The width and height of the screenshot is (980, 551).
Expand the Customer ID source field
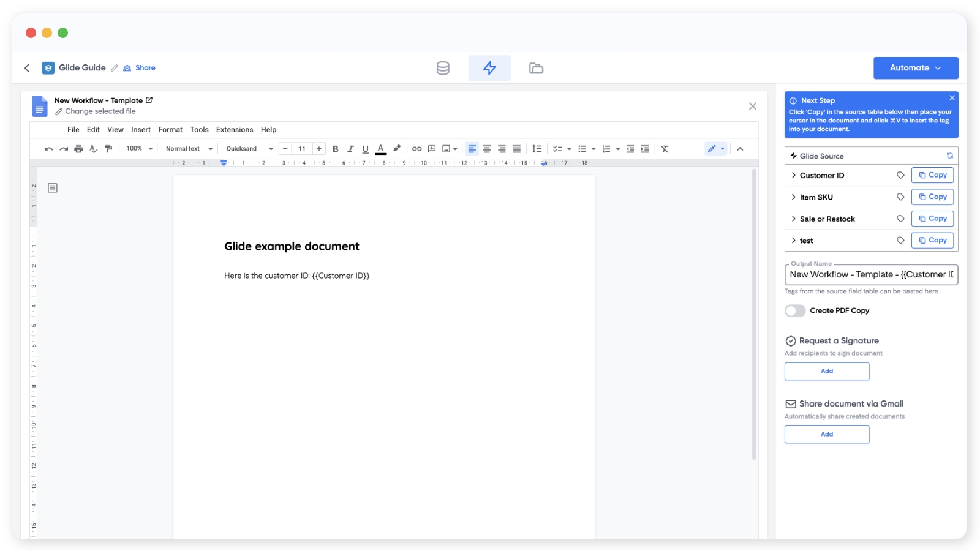(x=794, y=176)
